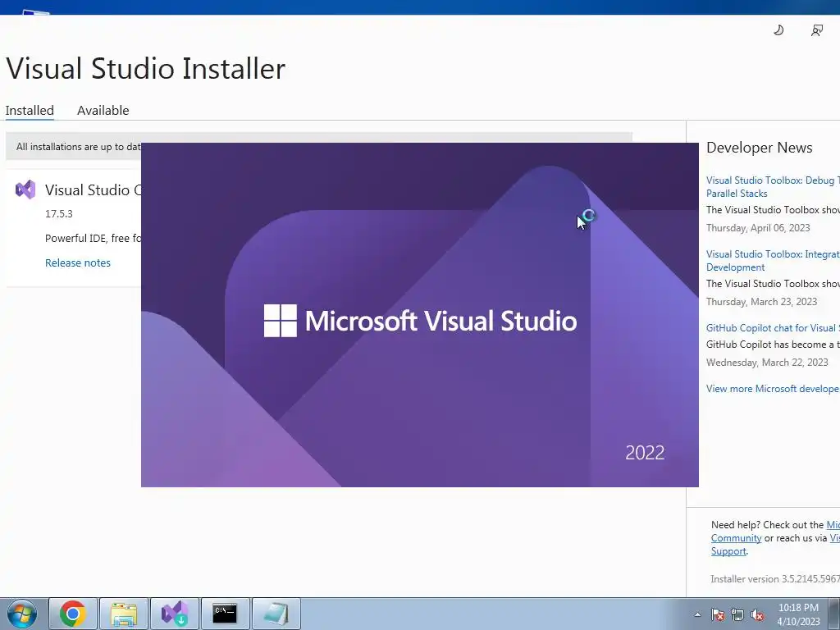Screen dimensions: 840x630
Task: Open the send feedback icon
Action: [x=816, y=30]
